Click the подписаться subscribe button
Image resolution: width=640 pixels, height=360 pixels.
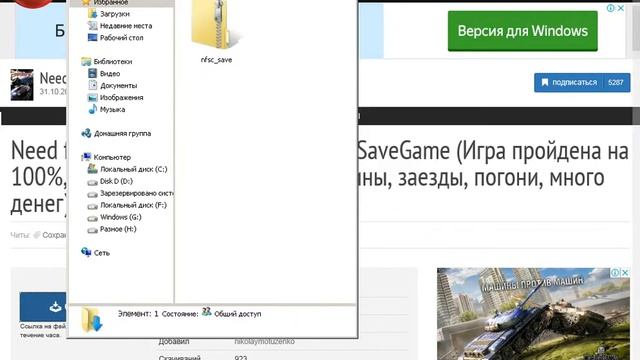click(x=569, y=82)
